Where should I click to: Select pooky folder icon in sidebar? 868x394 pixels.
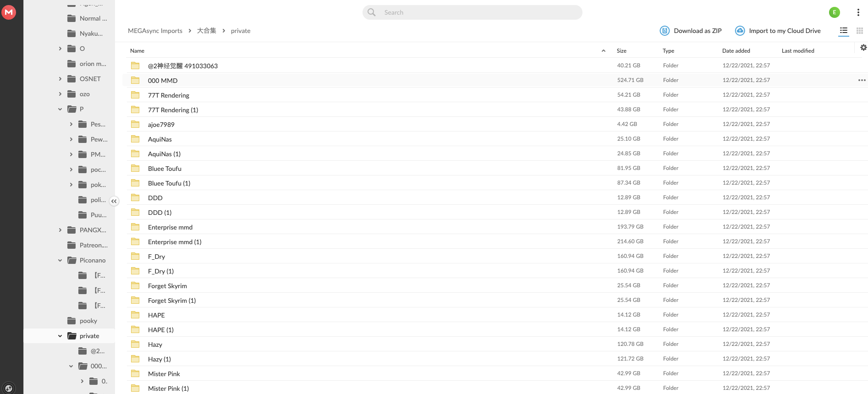point(71,321)
